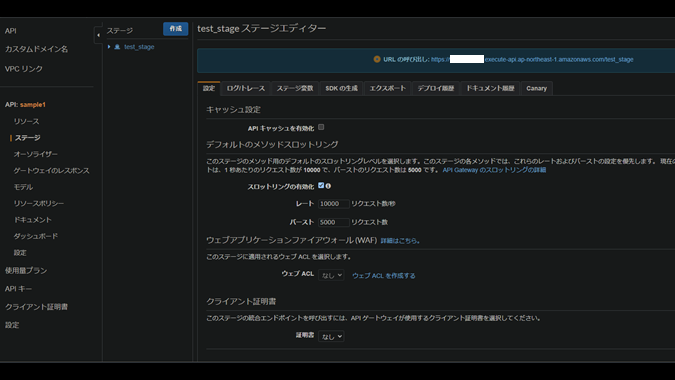Image resolution: width=675 pixels, height=380 pixels.
Task: Open the ドキュメント履歴 tab
Action: tap(490, 88)
